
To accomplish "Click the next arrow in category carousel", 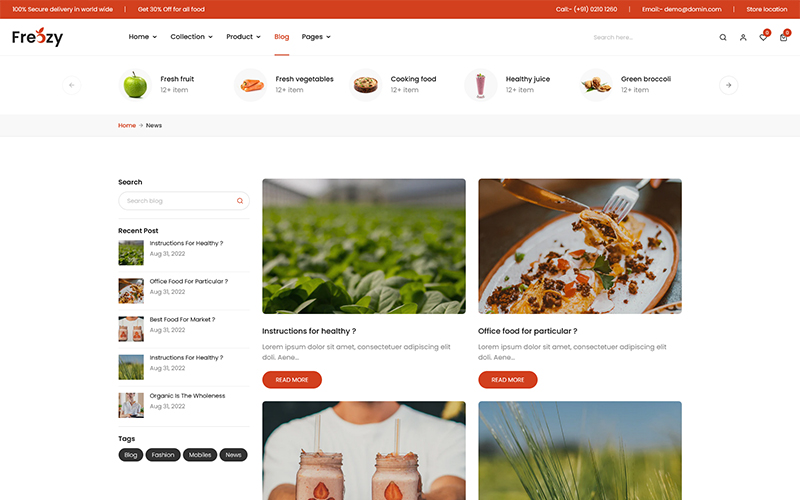I will click(728, 85).
